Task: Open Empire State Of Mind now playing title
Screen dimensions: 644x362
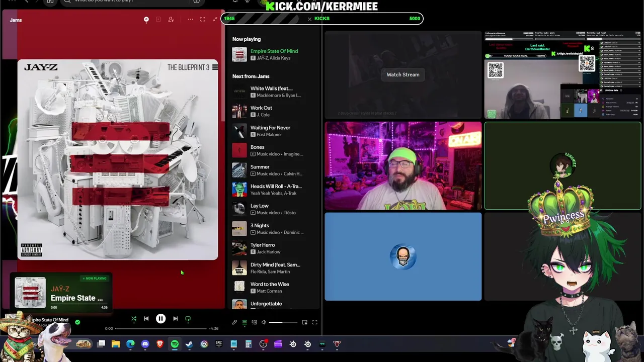Action: pyautogui.click(x=274, y=51)
